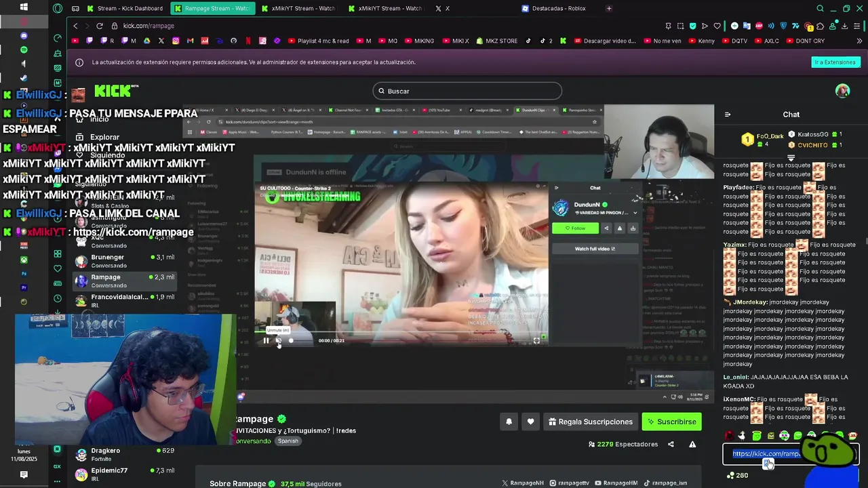Open the Google Drive bookmark icon
This screenshot has width=868, height=488.
coord(147,41)
